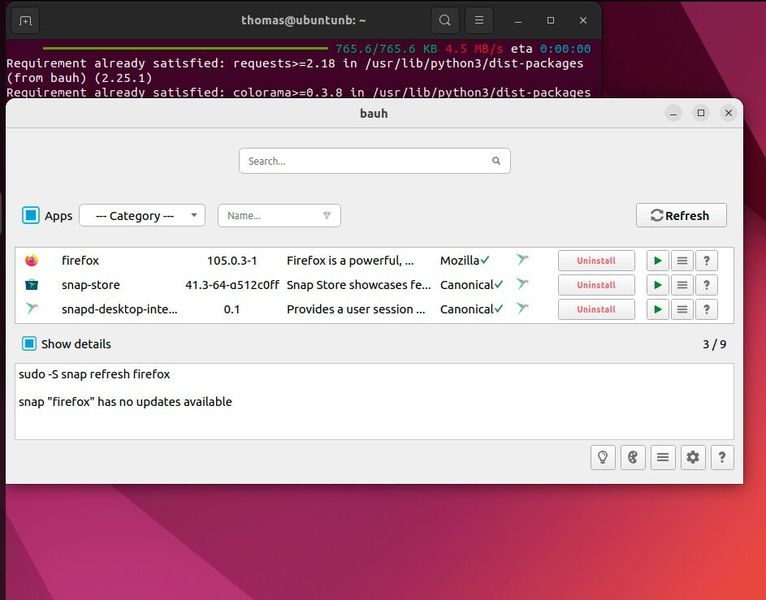Maximize the bauh window

coord(701,113)
